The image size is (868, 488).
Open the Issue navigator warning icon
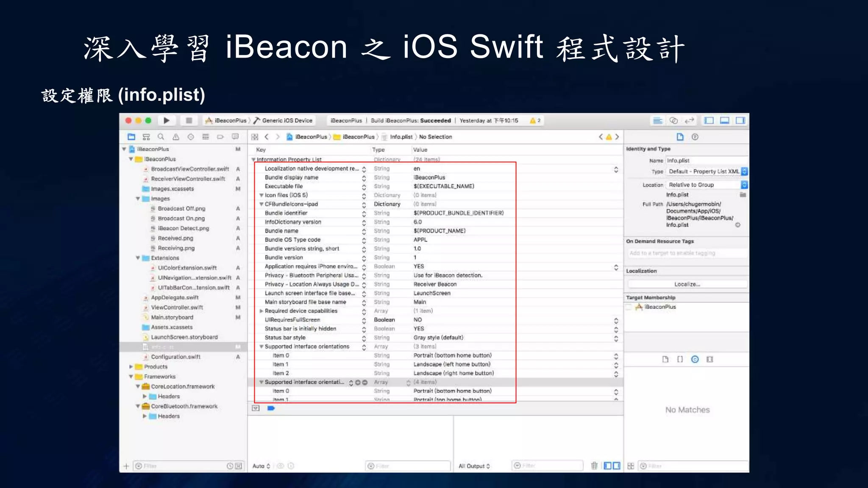(x=176, y=137)
